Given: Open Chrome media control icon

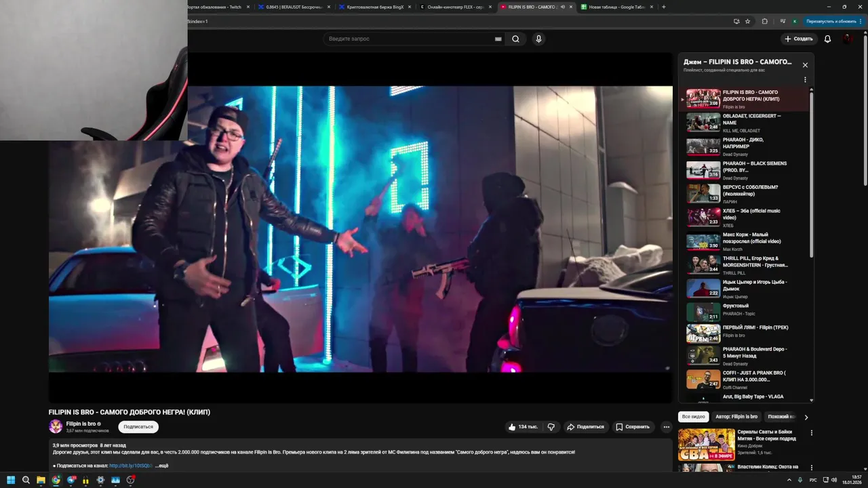Looking at the screenshot, I should [783, 21].
